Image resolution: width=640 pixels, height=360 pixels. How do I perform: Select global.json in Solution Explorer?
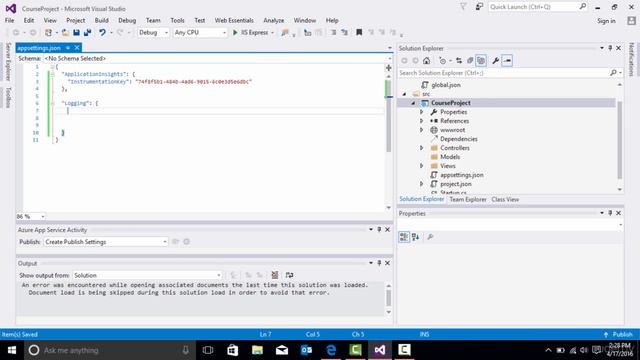pyautogui.click(x=446, y=85)
